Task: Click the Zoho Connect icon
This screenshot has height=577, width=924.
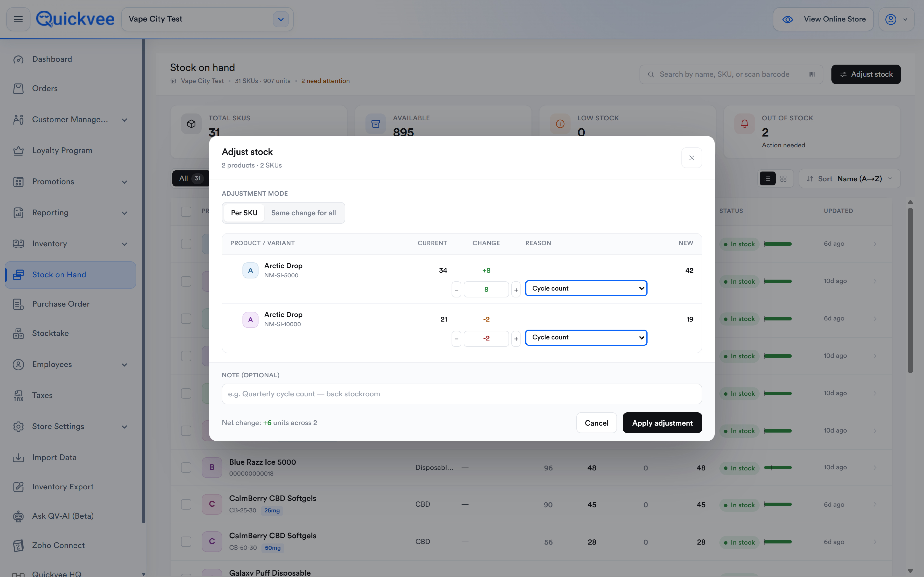Action: (18, 546)
